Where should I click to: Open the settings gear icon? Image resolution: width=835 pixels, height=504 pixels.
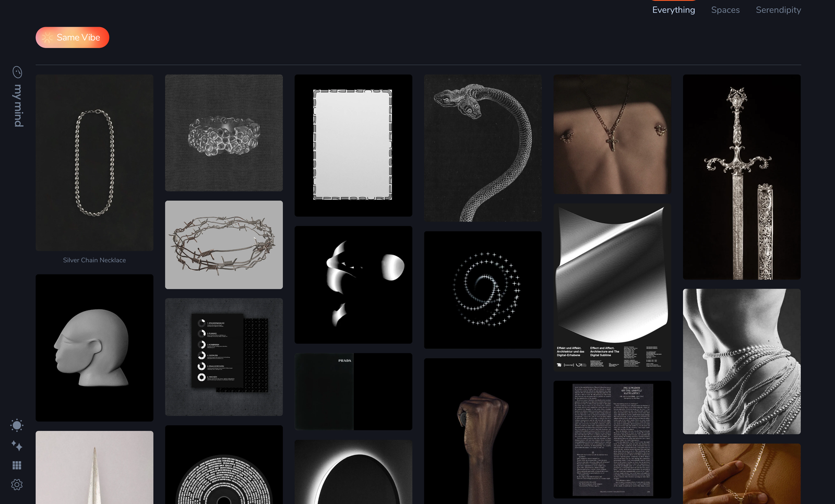pos(17,485)
